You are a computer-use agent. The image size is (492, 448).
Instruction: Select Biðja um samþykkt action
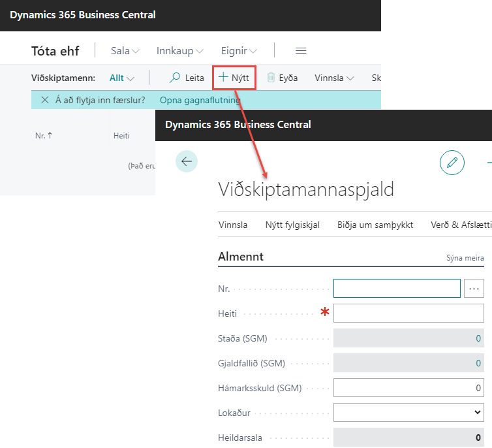[x=375, y=225]
